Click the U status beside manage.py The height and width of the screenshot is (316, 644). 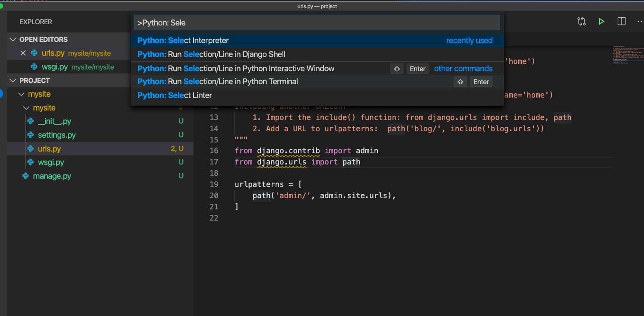point(181,176)
